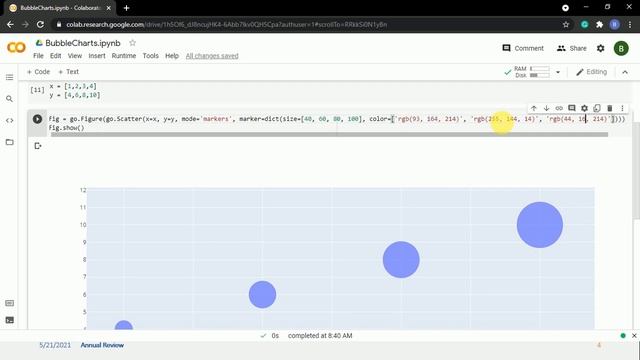Open cell editor settings gear
640x360 pixels.
coord(584,108)
